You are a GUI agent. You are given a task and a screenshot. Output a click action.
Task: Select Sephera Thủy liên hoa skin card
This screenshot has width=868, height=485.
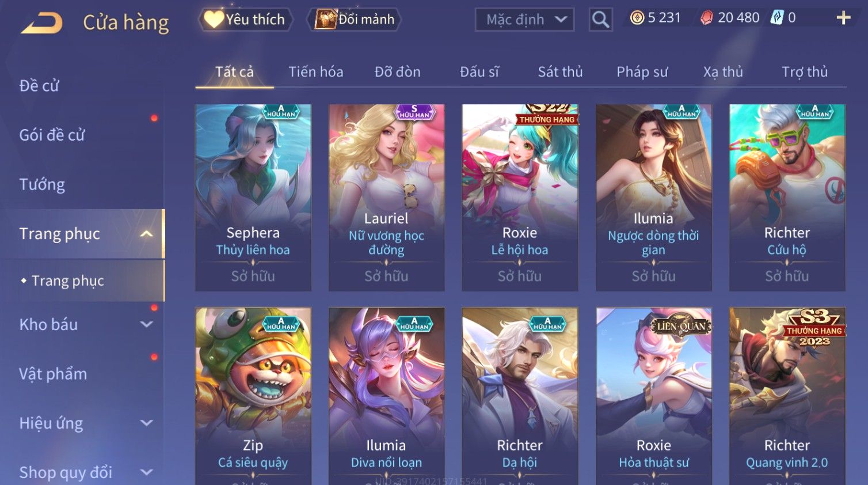tap(253, 198)
